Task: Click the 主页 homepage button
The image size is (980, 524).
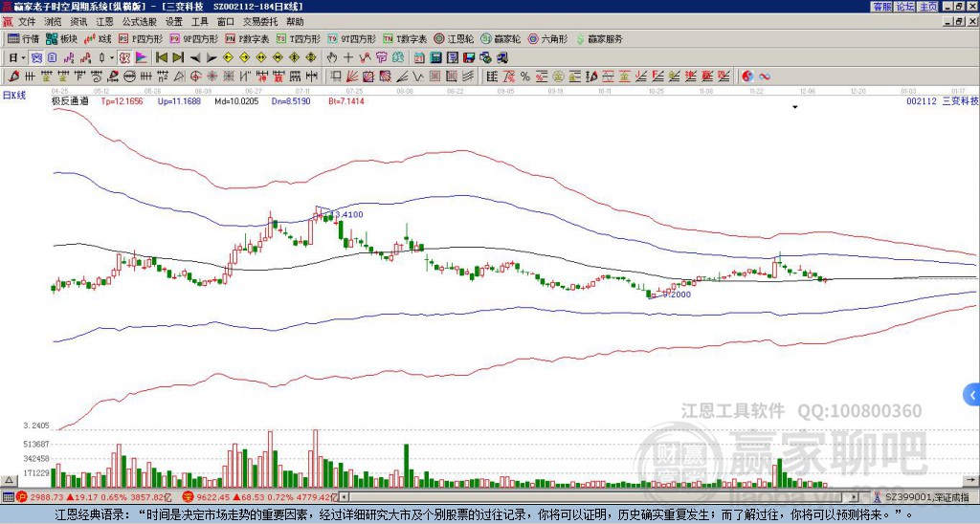Action: (x=927, y=7)
